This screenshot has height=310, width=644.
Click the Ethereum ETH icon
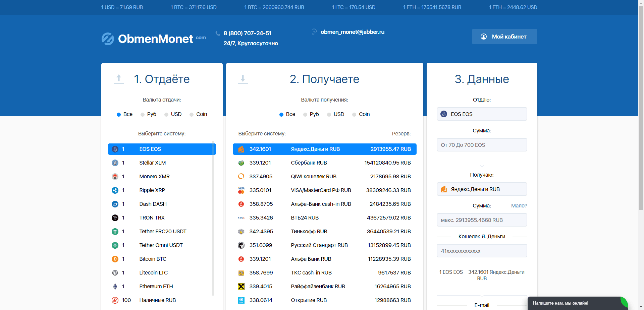pos(115,286)
